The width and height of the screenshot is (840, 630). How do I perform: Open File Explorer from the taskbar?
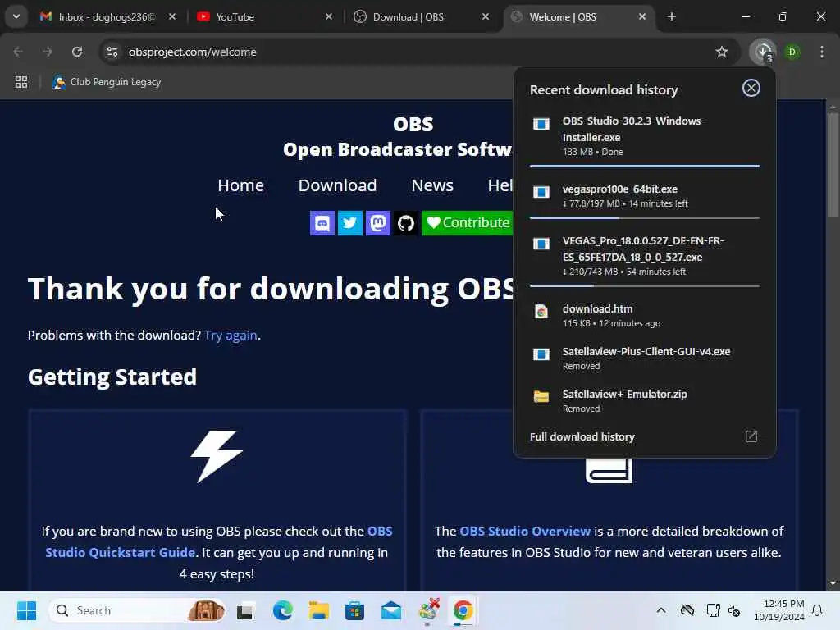tap(319, 610)
